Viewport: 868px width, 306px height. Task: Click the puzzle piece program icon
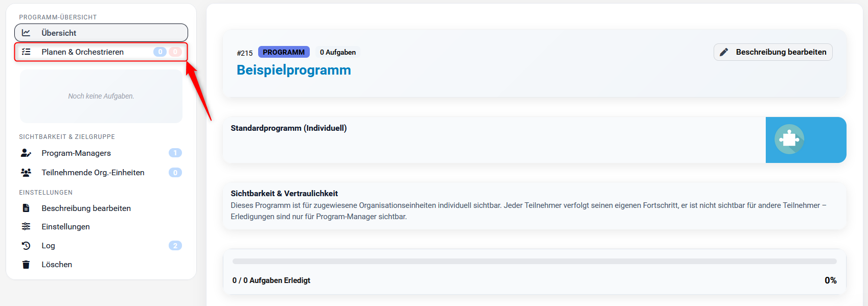pos(789,139)
